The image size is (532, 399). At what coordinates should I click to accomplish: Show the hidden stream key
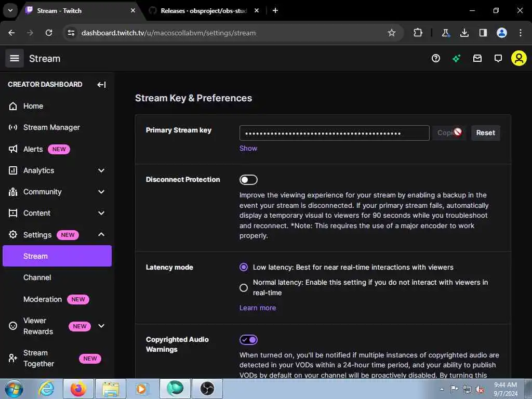coord(248,148)
